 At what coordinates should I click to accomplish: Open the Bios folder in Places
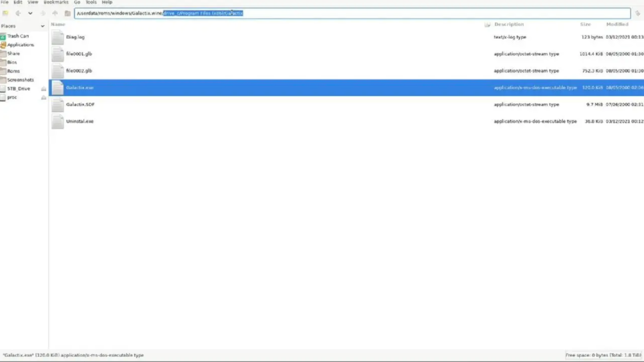click(x=12, y=62)
